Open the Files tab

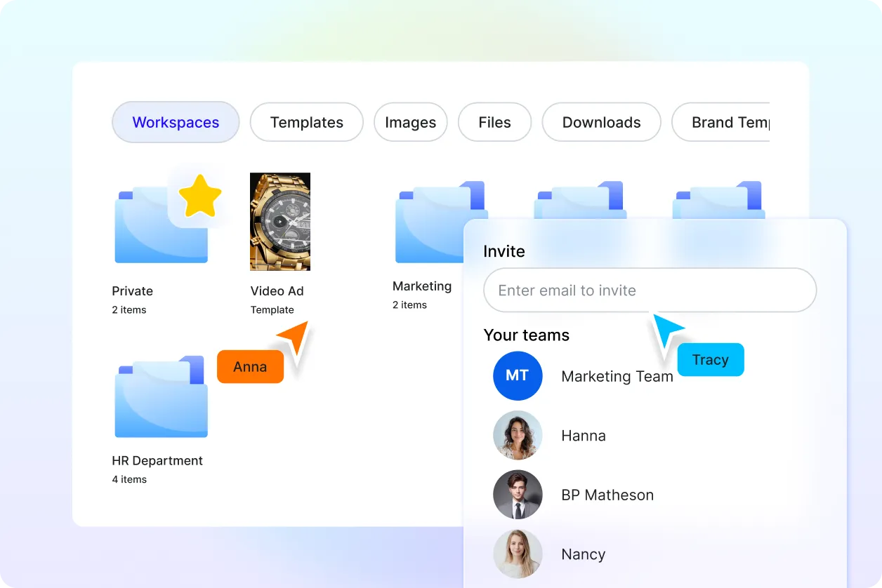point(494,122)
